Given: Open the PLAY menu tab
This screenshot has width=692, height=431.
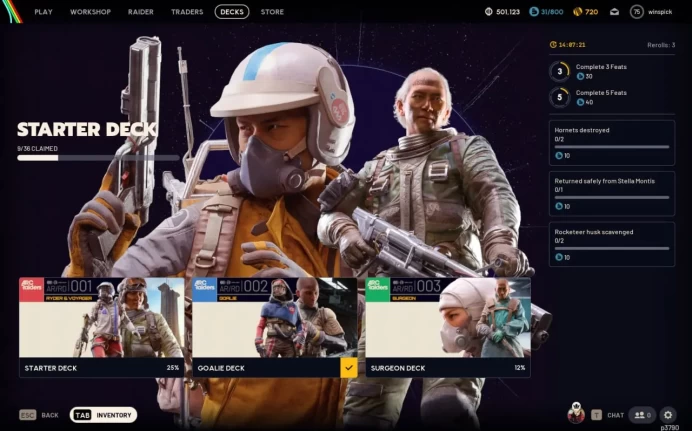Looking at the screenshot, I should click(43, 12).
